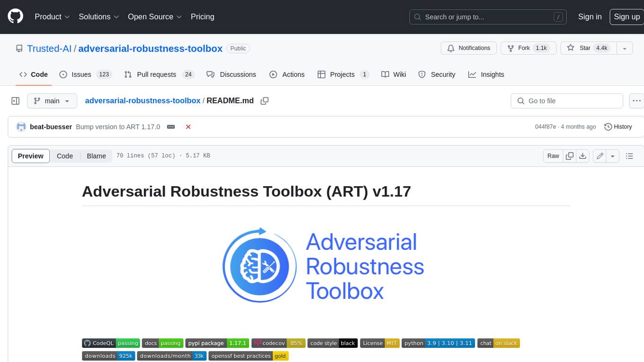Switch to Blame view

click(x=96, y=156)
